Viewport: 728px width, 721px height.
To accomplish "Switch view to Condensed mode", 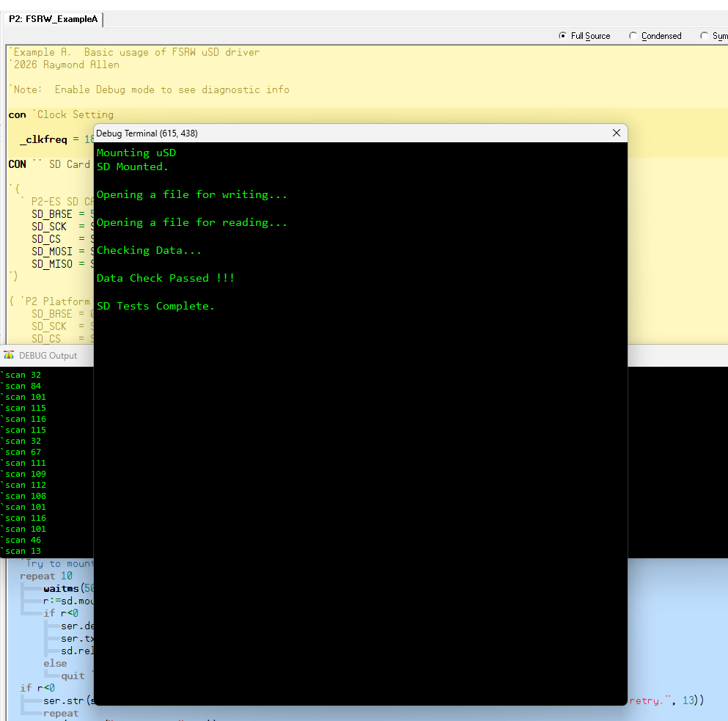I will click(633, 36).
